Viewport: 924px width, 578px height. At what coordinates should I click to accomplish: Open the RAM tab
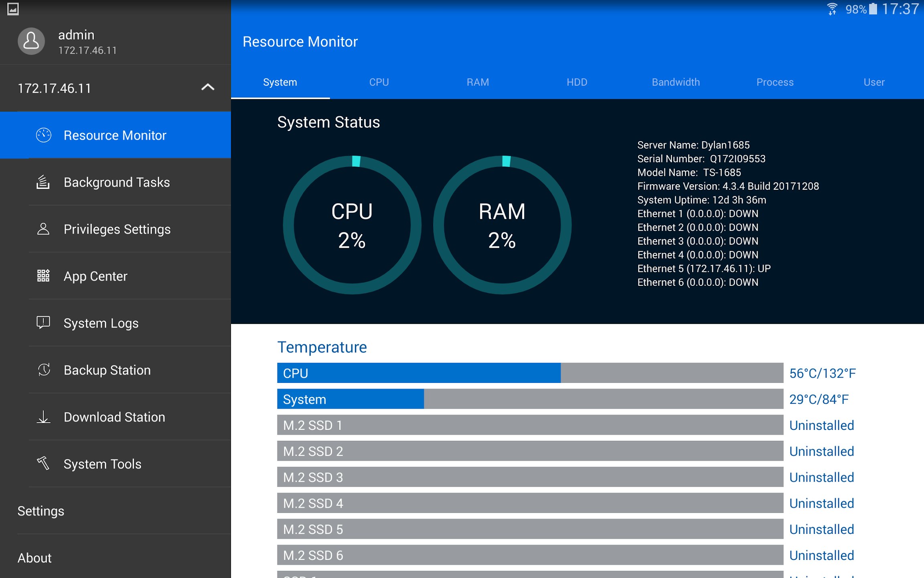click(478, 82)
